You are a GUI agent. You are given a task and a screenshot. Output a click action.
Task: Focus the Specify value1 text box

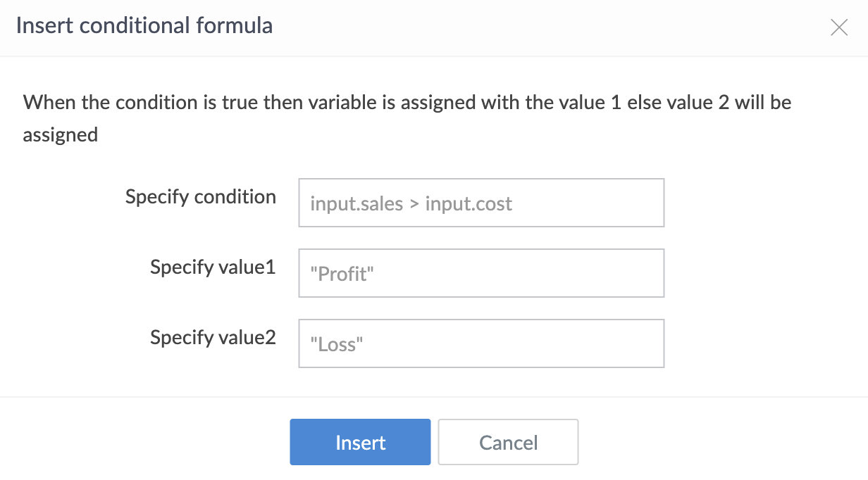click(x=481, y=273)
